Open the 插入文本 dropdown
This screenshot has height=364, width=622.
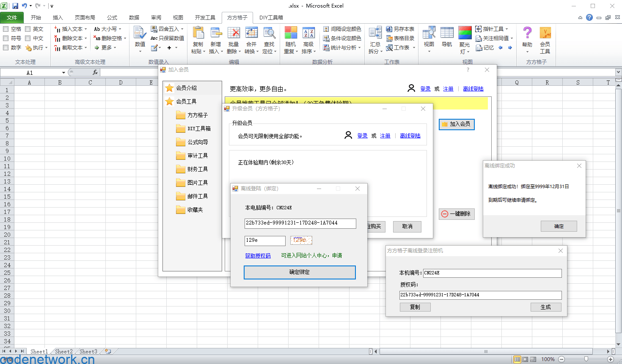(x=71, y=29)
